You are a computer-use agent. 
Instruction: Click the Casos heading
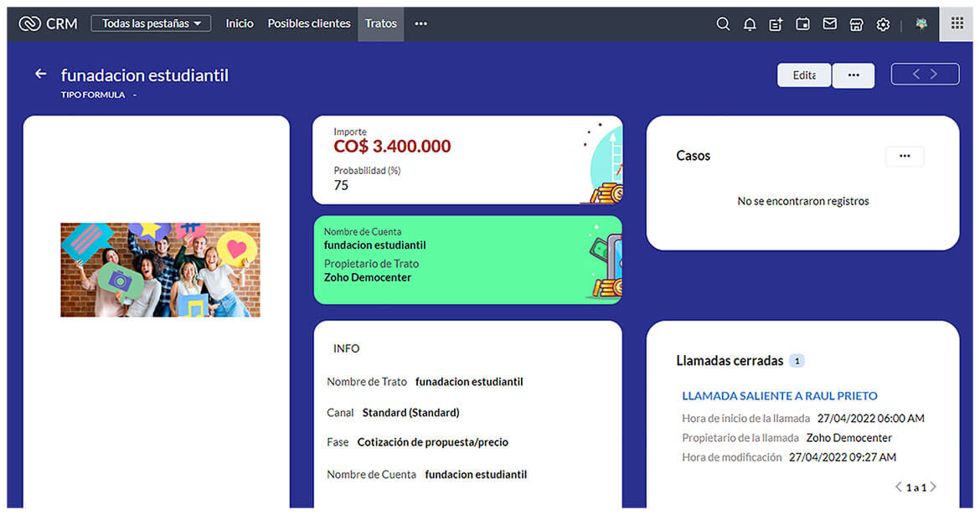[694, 156]
